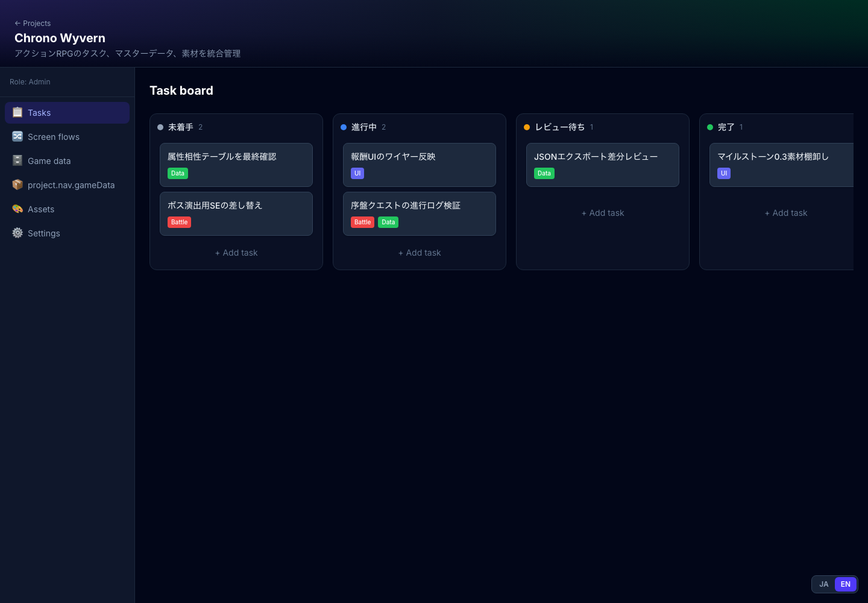
Task: Click Data tag on JSONエクスポート card
Action: [x=544, y=173]
